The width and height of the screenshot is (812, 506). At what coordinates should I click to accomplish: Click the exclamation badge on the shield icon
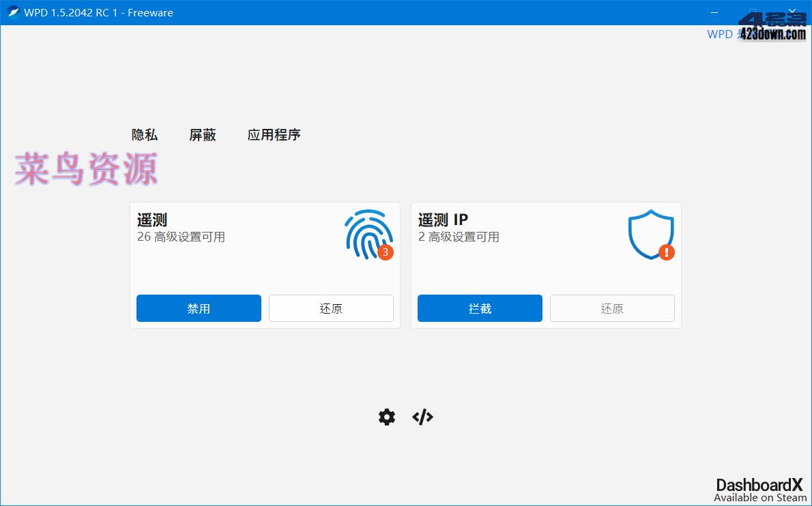[x=667, y=252]
